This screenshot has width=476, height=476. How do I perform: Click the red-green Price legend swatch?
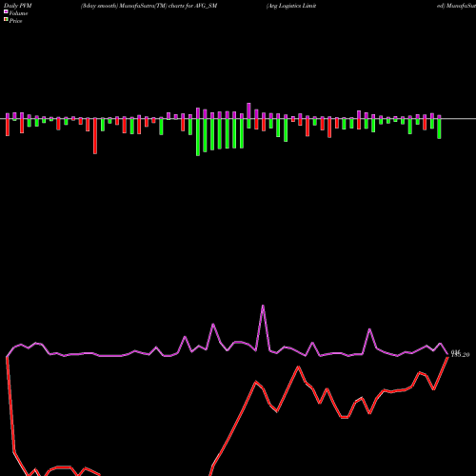(6, 20)
